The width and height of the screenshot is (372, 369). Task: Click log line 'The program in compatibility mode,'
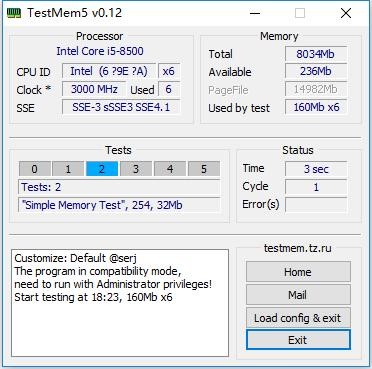(98, 271)
